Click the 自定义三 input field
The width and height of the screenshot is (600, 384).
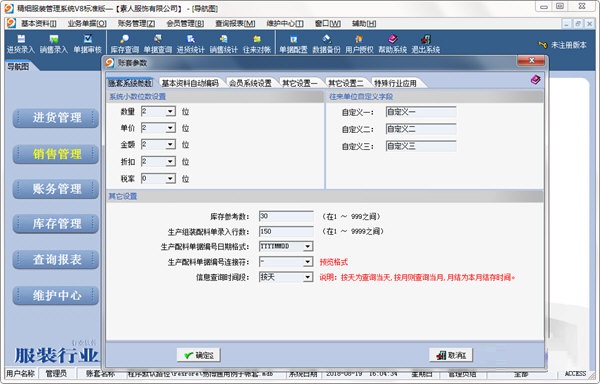coord(421,146)
